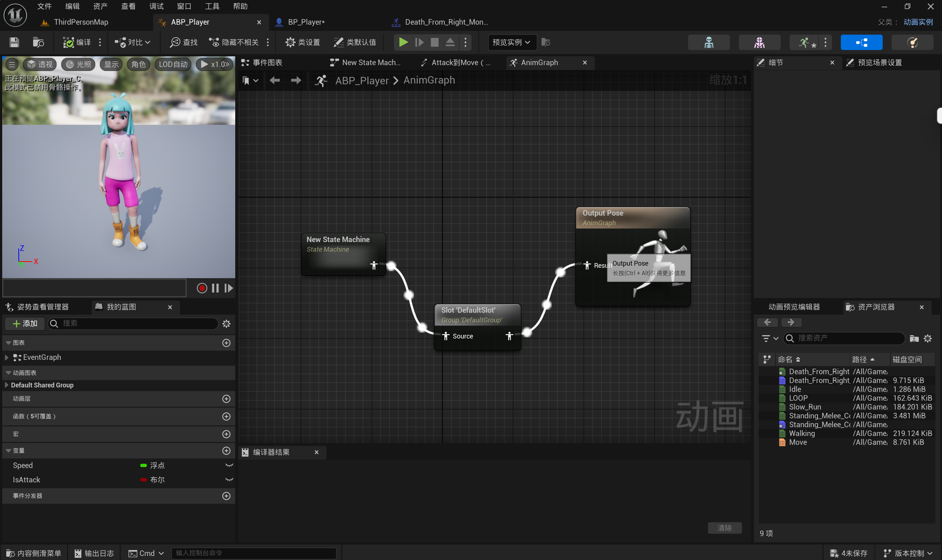
Task: Open the 显示 show menu in viewport
Action: pos(112,64)
